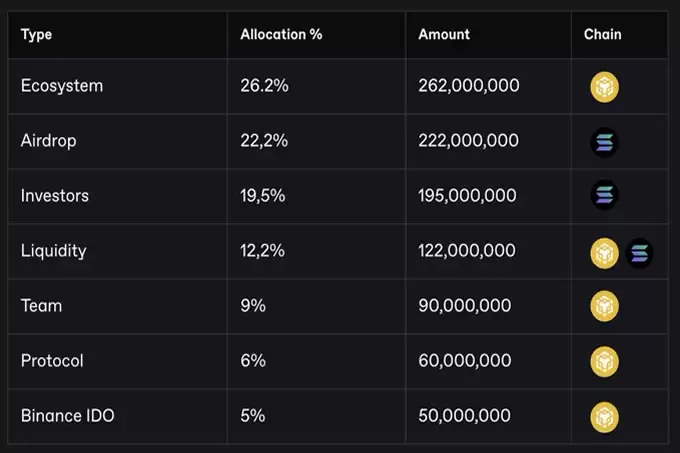This screenshot has height=453, width=680.
Task: Click the Team amount 90,000,000
Action: [464, 306]
